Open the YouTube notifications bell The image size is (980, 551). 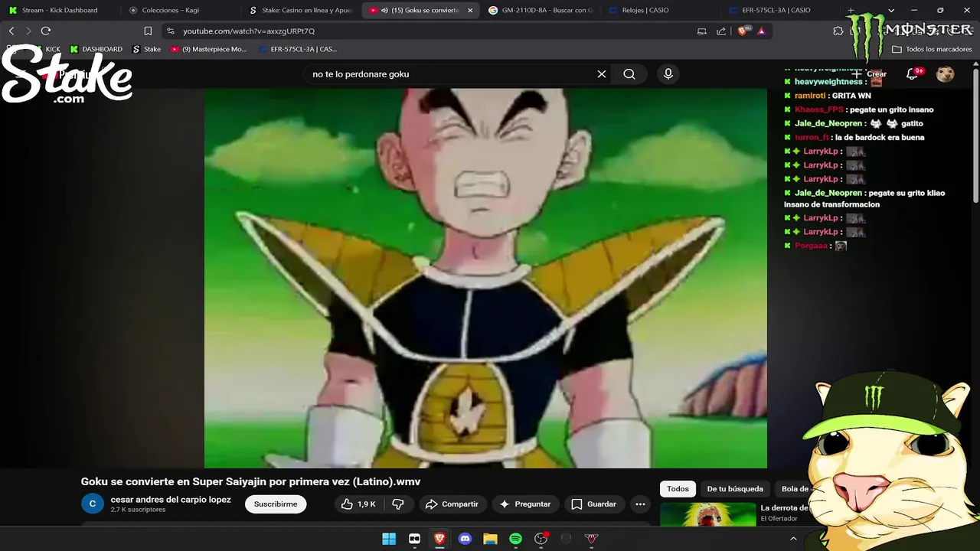pyautogui.click(x=913, y=74)
